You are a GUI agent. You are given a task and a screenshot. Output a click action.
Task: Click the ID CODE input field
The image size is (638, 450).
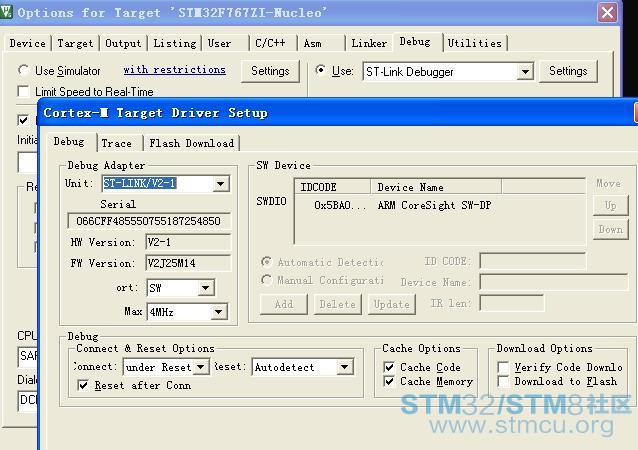(533, 261)
